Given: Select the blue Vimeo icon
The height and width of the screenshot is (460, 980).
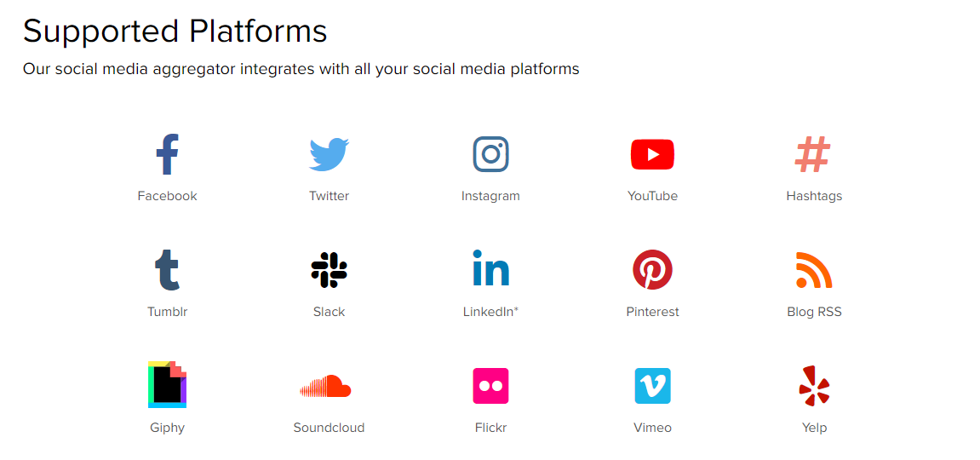Looking at the screenshot, I should (652, 386).
